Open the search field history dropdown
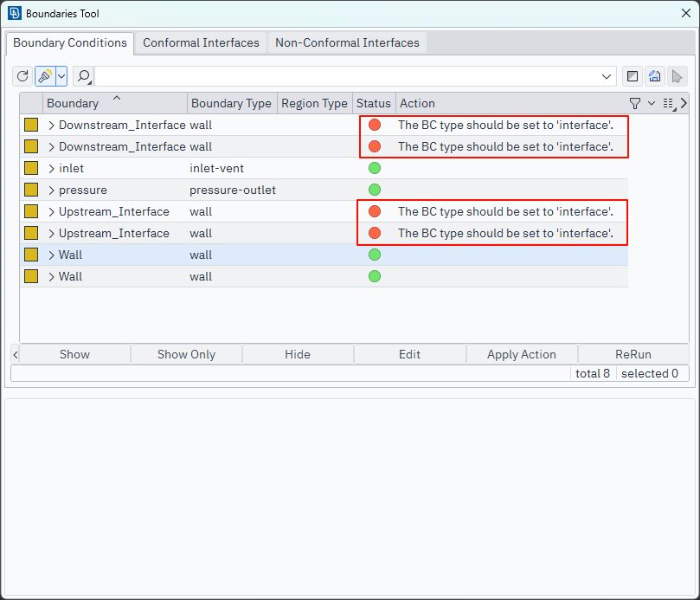 point(607,76)
